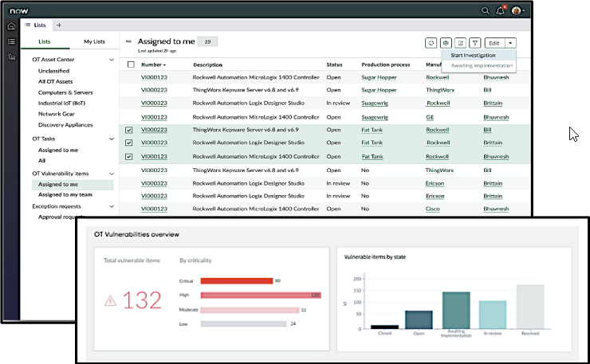Open Cisco manufacturer link
Image resolution: width=590 pixels, height=364 pixels.
(433, 209)
